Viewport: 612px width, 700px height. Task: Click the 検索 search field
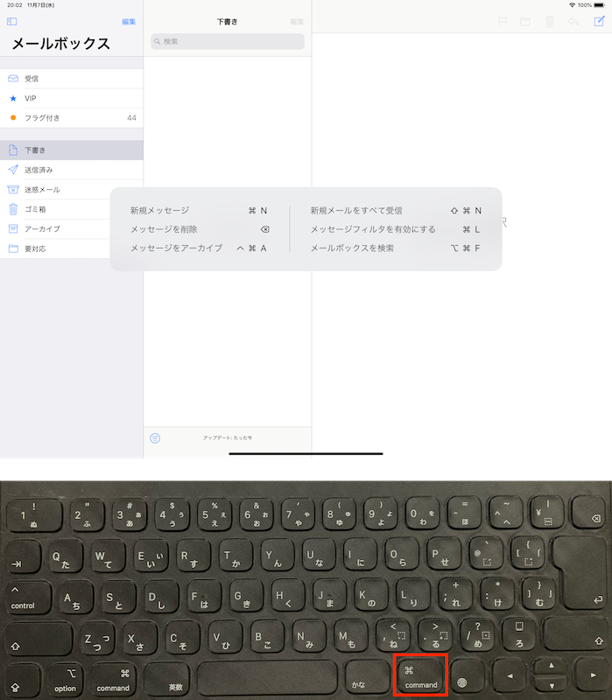pos(228,41)
